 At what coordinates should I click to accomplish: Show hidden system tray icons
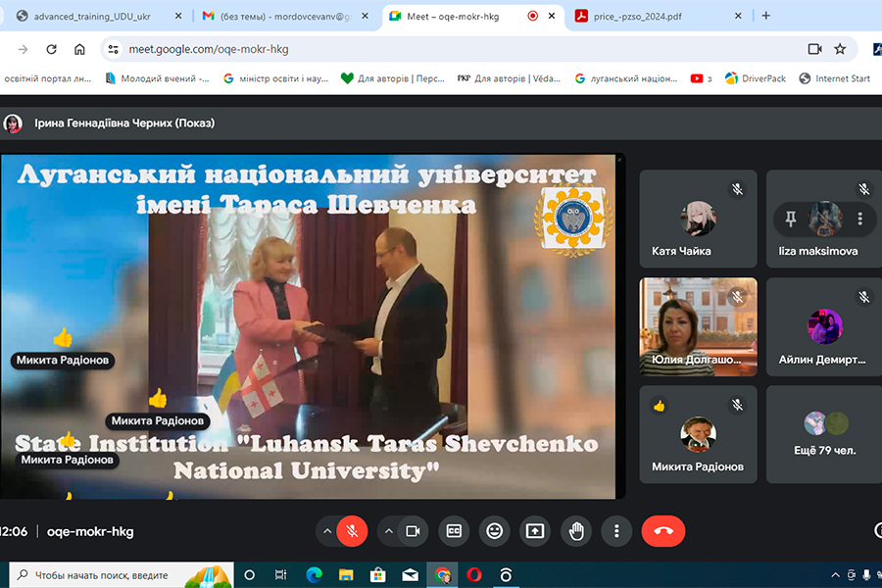coord(835,575)
